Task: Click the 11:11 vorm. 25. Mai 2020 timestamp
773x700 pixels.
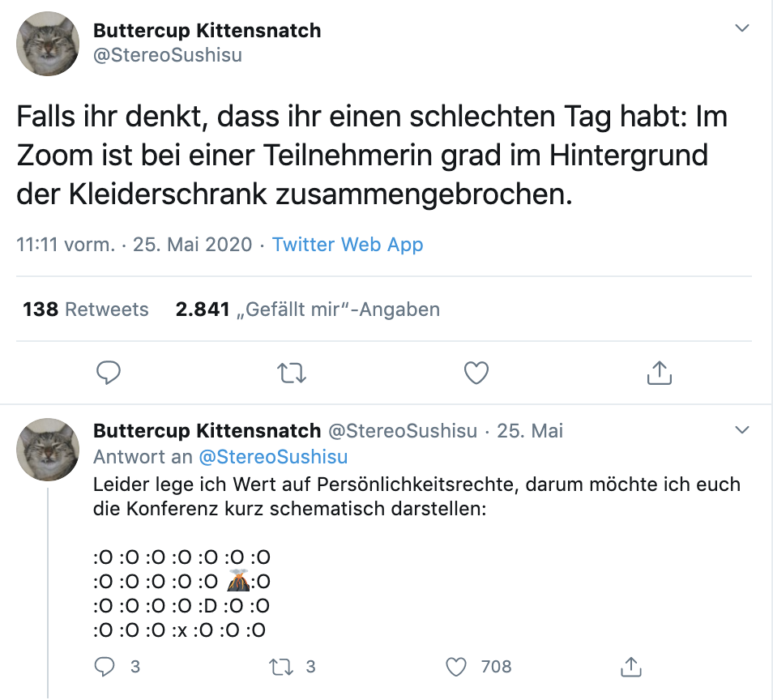Action: pos(135,245)
